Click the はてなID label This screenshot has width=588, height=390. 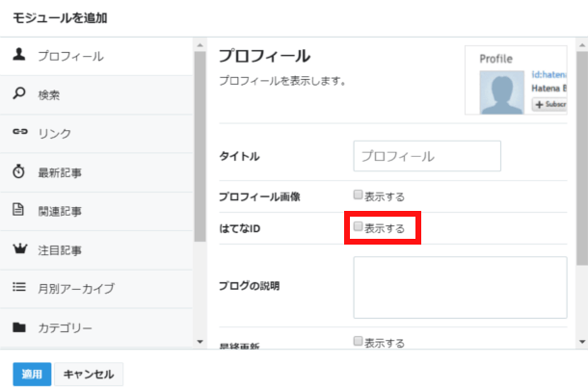coord(240,228)
